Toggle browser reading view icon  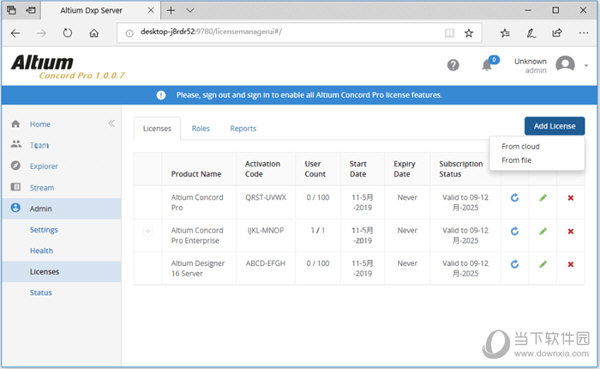coord(450,33)
